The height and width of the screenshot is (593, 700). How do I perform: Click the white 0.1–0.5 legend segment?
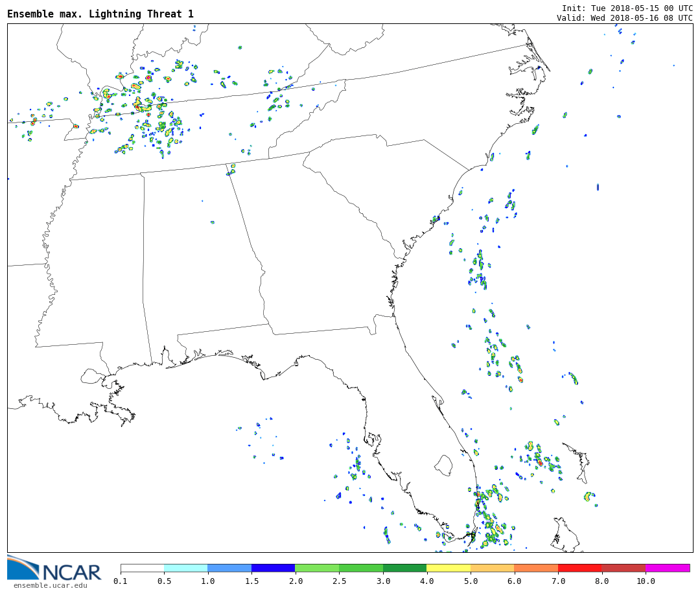[142, 568]
